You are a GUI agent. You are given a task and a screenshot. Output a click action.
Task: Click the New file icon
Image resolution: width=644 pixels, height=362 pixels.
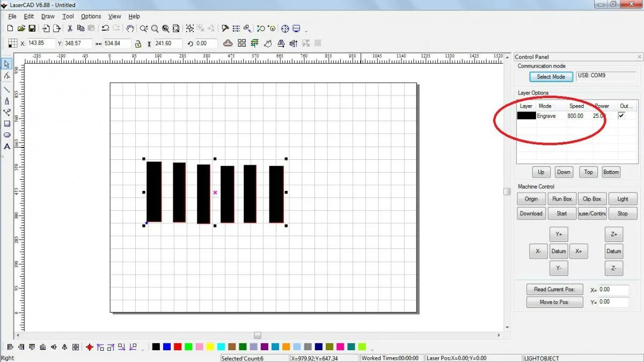click(x=10, y=28)
